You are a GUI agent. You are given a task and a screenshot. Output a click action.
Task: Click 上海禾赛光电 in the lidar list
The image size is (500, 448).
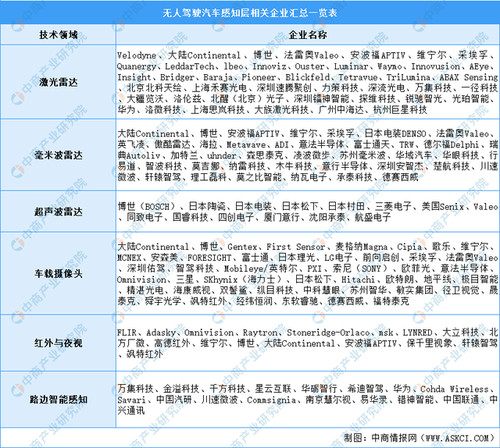[220, 88]
